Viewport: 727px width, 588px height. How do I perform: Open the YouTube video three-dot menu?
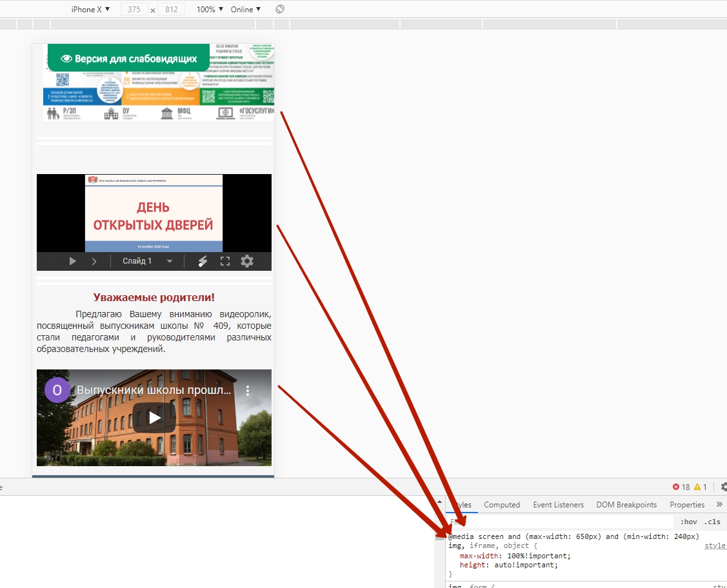click(x=248, y=391)
